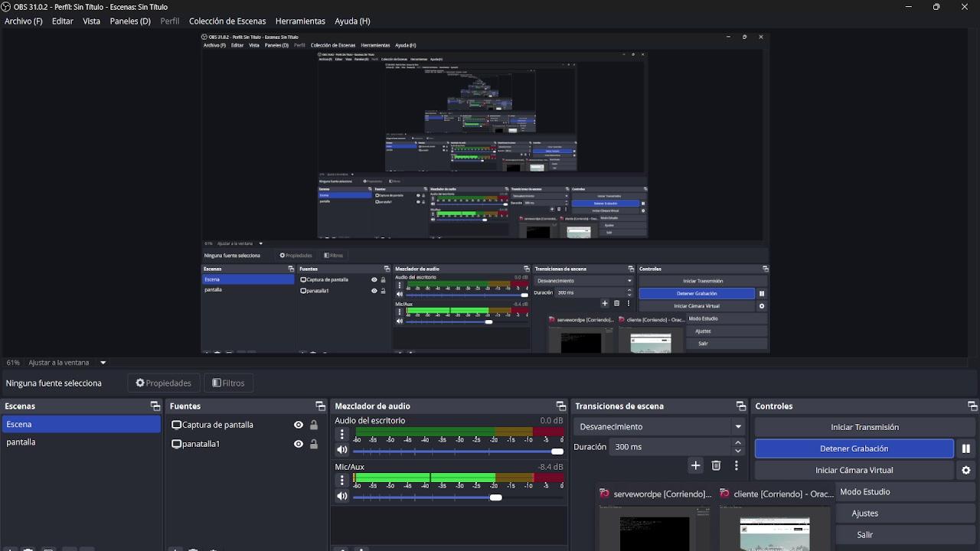
Task: Open the preview zoom scale dropdown arrow
Action: click(103, 363)
